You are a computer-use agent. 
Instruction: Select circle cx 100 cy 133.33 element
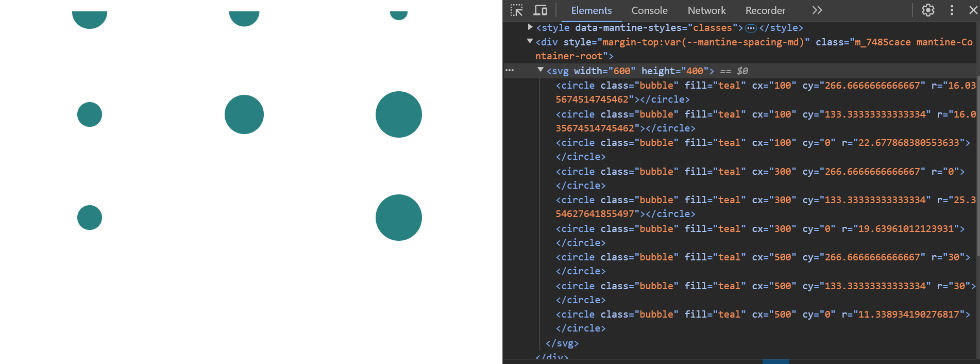[x=766, y=121]
